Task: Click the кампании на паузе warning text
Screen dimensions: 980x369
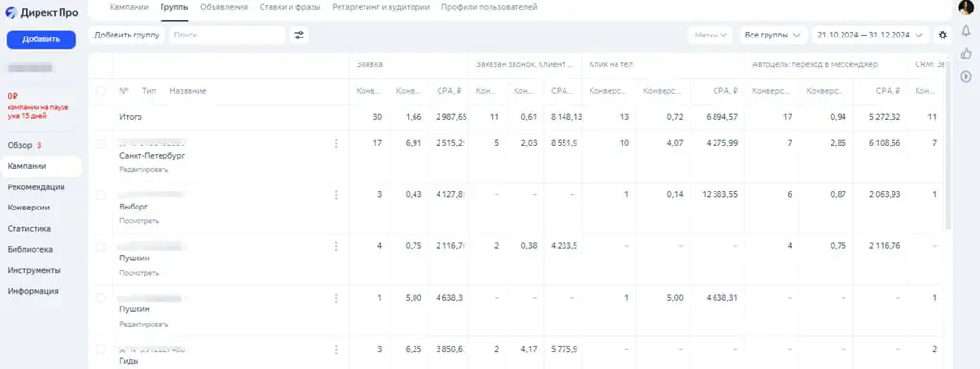Action: (38, 111)
